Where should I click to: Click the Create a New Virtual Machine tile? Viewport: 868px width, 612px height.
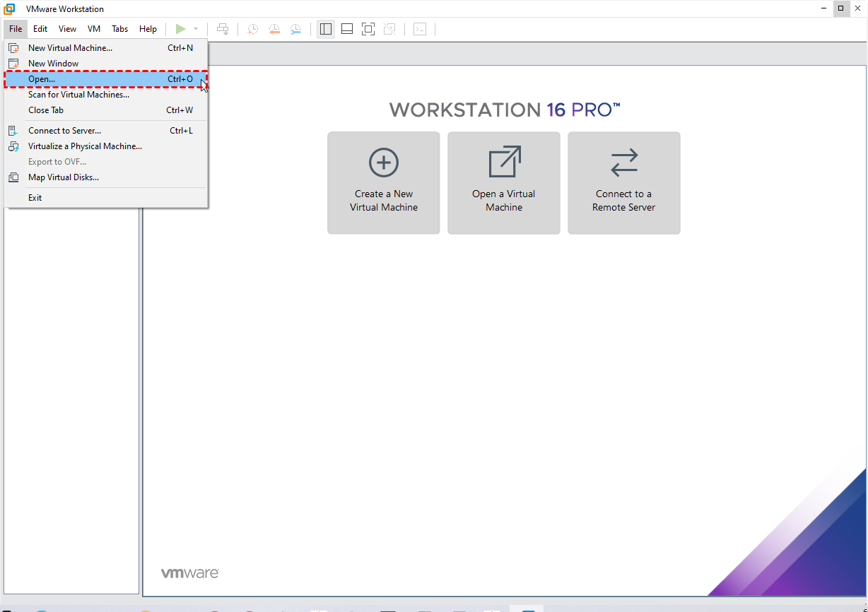click(384, 182)
